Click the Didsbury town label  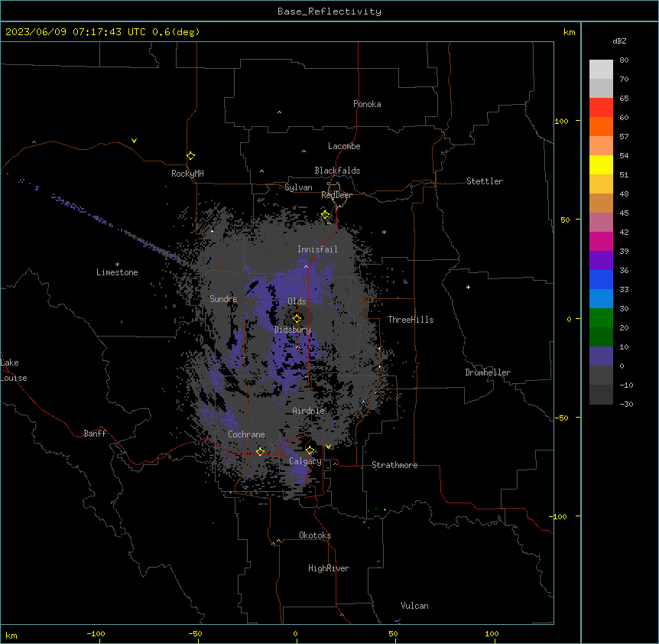(293, 330)
